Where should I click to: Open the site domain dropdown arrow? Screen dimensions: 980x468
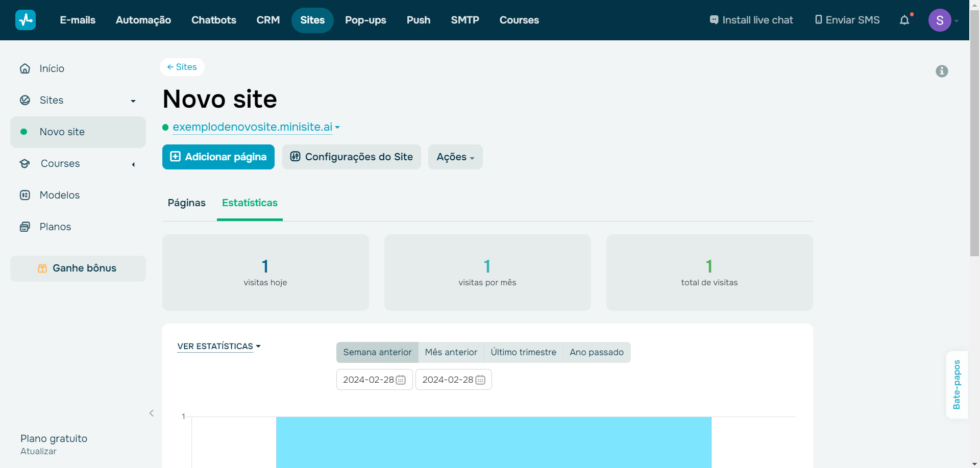(x=337, y=127)
